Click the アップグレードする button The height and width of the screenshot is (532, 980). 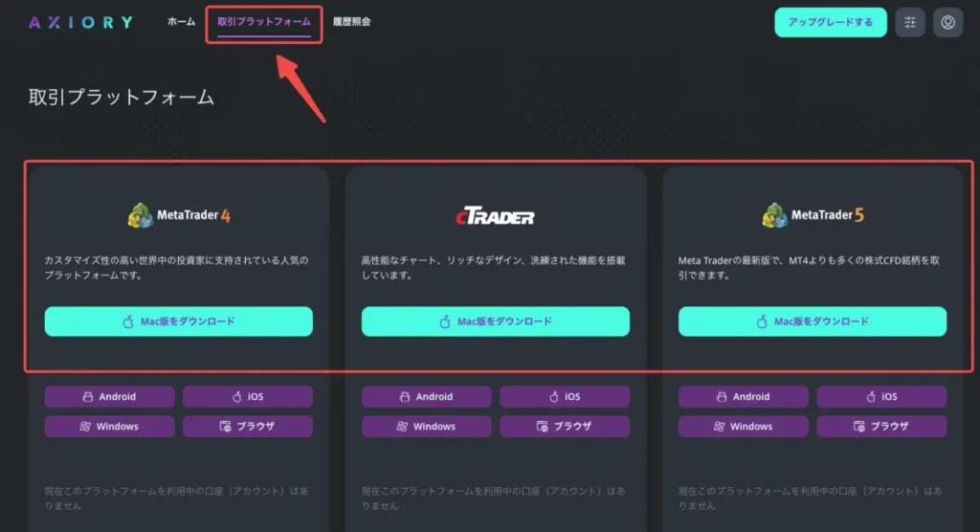pyautogui.click(x=831, y=23)
